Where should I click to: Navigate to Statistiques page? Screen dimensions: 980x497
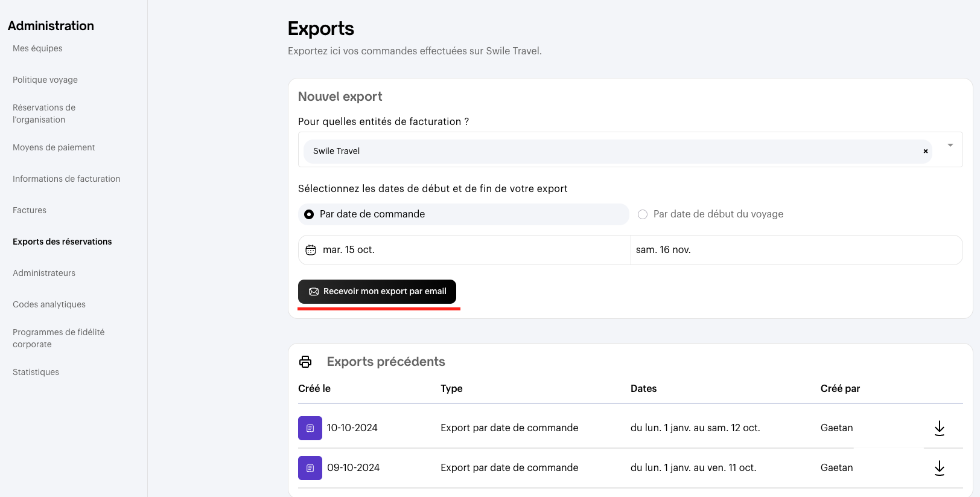coord(36,372)
